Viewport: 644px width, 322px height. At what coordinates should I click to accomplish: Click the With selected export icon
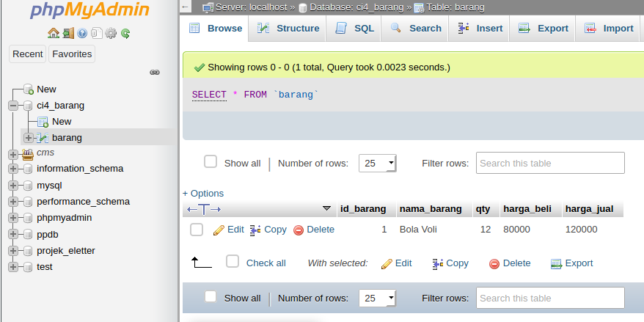556,263
